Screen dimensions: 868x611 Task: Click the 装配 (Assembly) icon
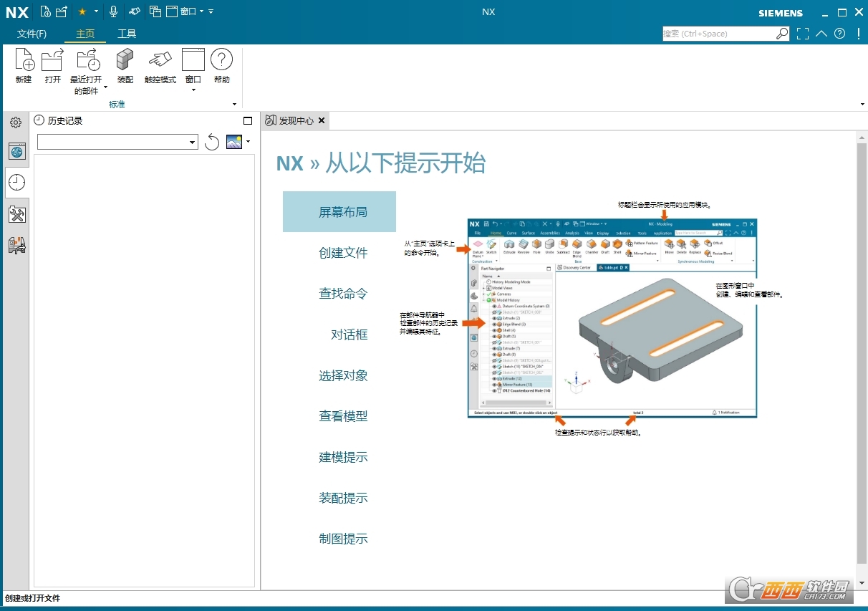pos(125,60)
